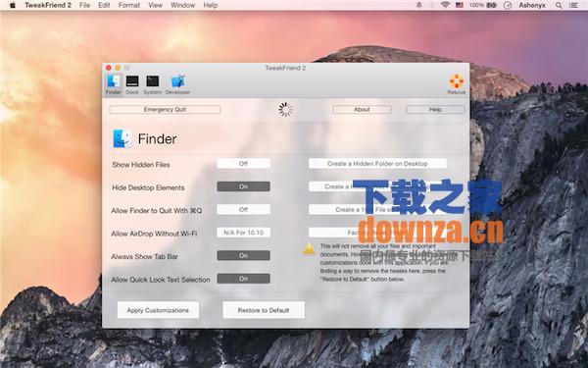
Task: Open the Apple menu
Action: click(13, 5)
